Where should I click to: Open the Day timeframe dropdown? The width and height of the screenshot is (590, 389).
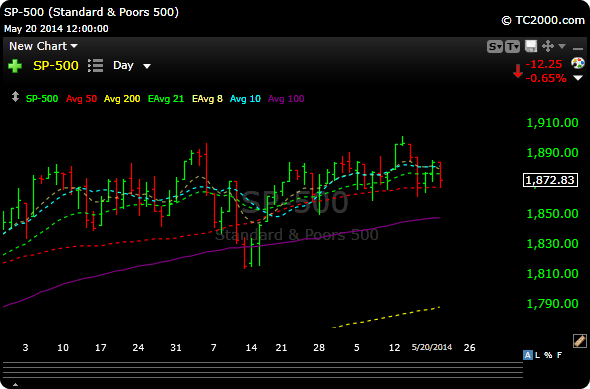132,65
